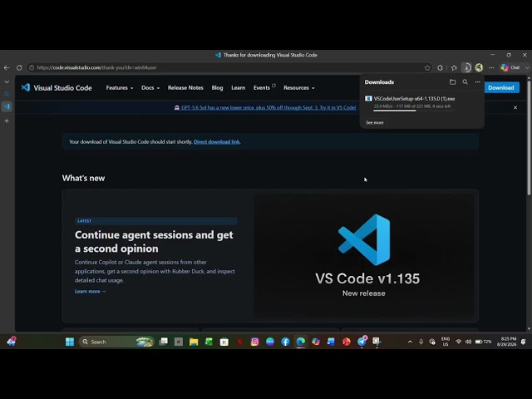Go back with the browser back arrow
The height and width of the screenshot is (399, 532).
coord(7,67)
